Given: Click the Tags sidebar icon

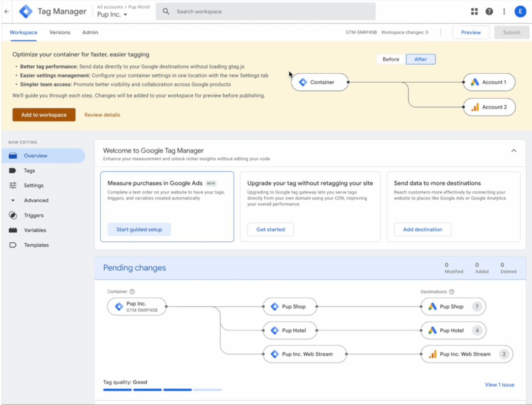Looking at the screenshot, I should (x=13, y=170).
